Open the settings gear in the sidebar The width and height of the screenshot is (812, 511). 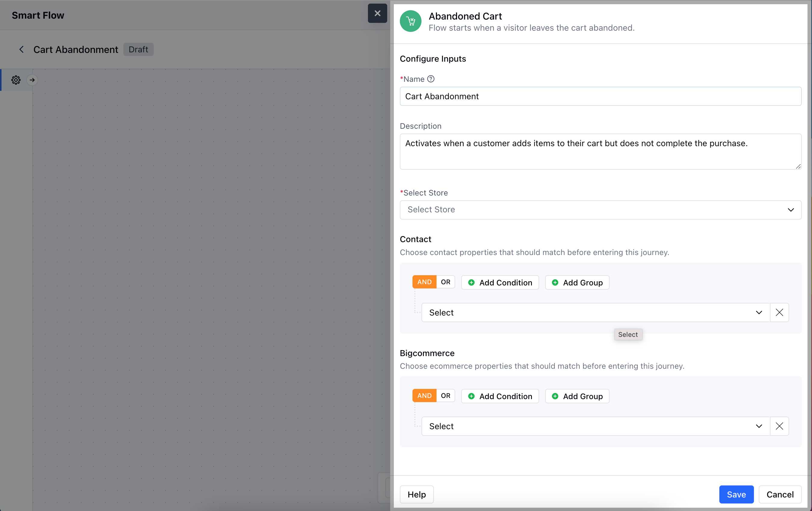[x=16, y=80]
